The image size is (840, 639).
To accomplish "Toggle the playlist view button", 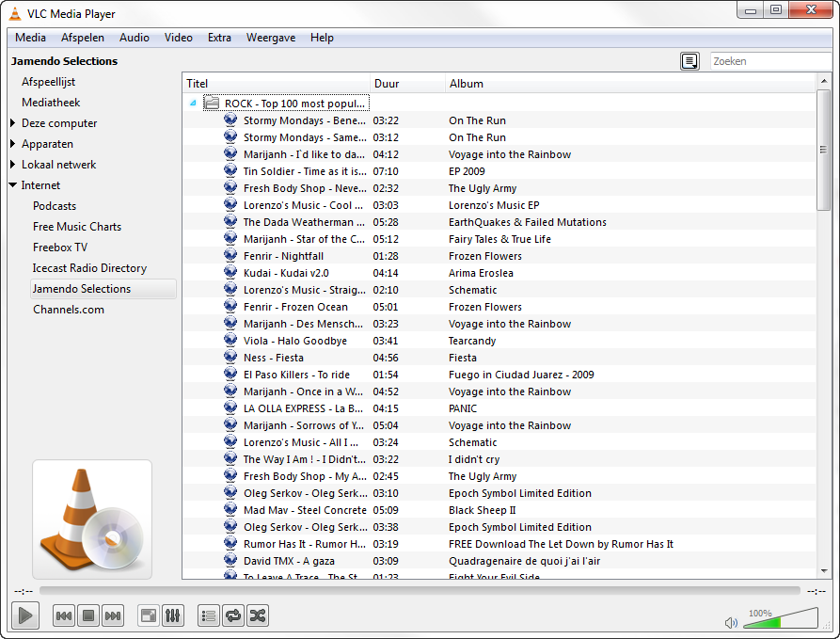I will [x=209, y=615].
